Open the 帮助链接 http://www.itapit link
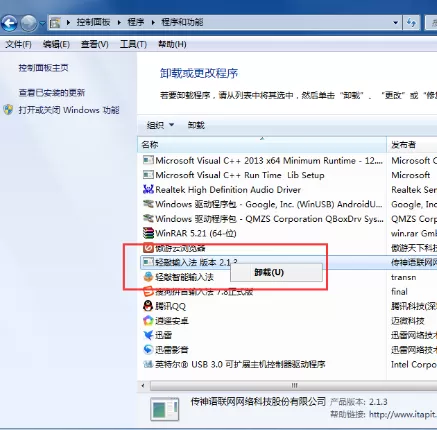This screenshot has height=430, width=437. coord(403,414)
